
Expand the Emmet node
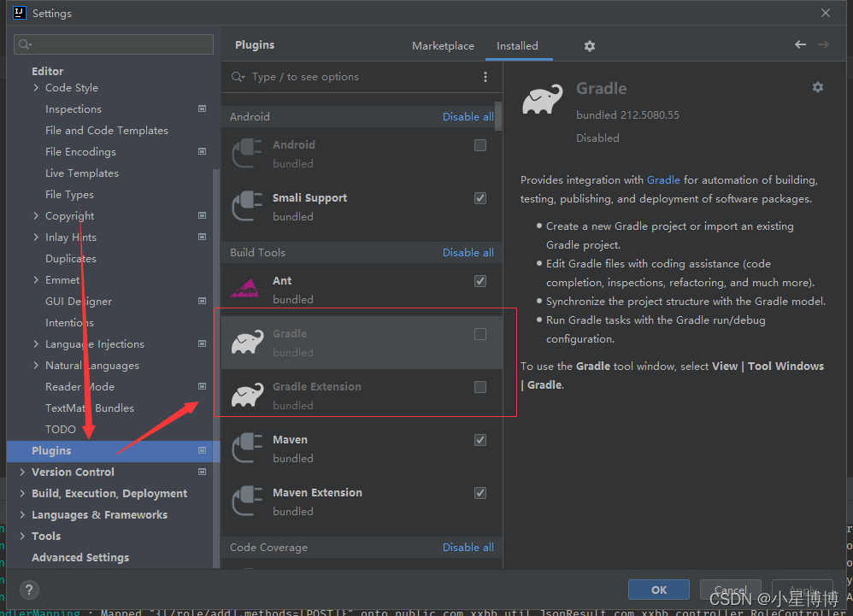[36, 279]
